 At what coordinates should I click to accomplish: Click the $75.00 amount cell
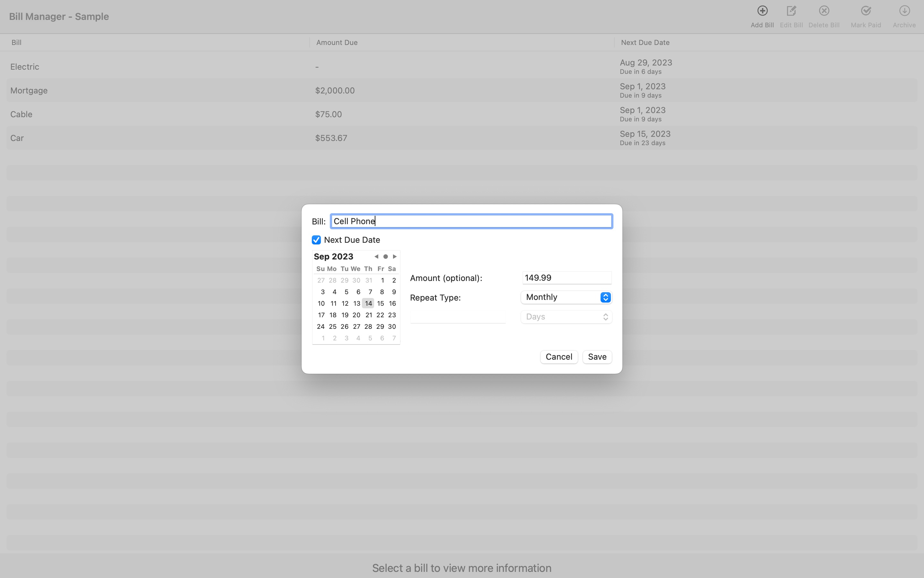click(x=328, y=114)
